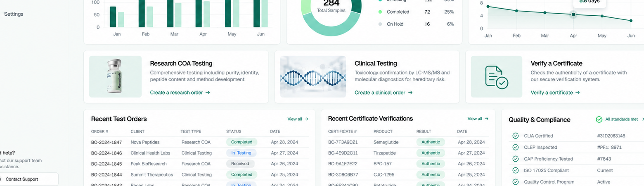644x186 pixels.
Task: Click In Testing status badge for BO-2024-1846
Action: (241, 153)
